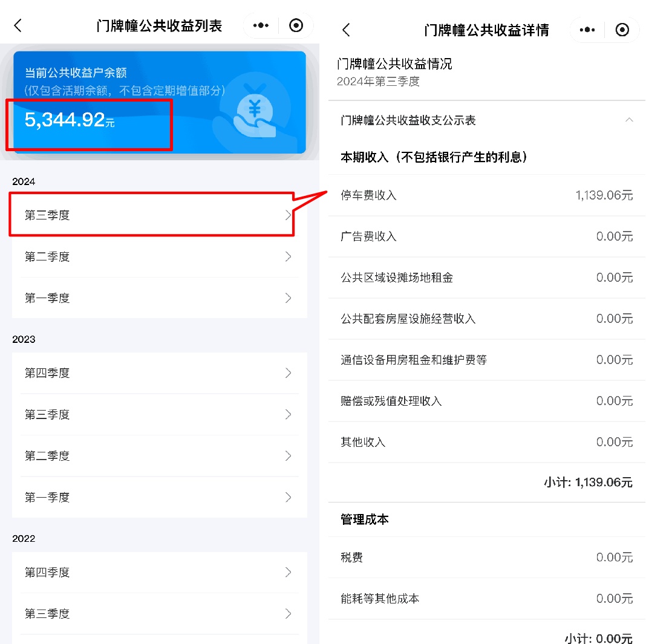Select the 2023 第一季度 row label
Screen dimensions: 646x644
point(47,498)
